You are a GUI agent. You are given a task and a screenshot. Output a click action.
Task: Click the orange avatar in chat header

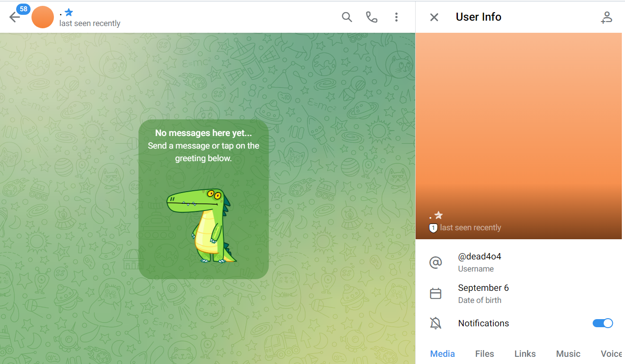click(43, 18)
